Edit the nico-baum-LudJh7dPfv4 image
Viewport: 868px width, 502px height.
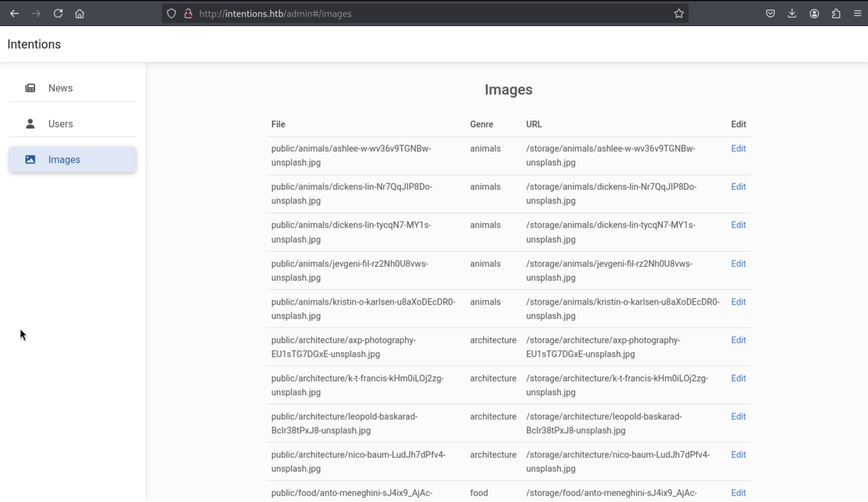738,454
